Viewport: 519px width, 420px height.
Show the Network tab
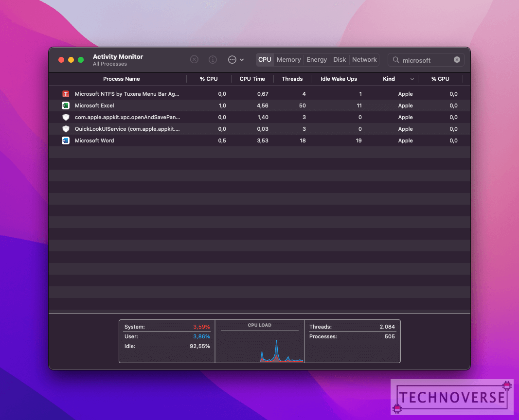click(x=364, y=59)
